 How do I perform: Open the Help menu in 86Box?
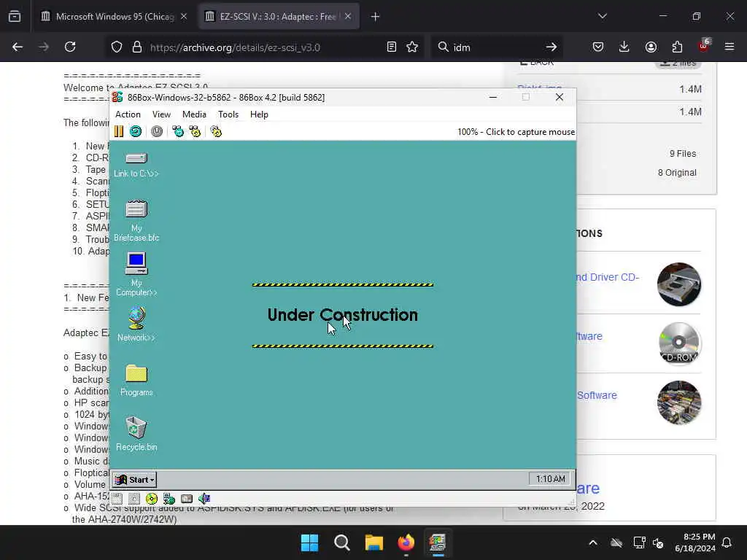click(x=259, y=114)
